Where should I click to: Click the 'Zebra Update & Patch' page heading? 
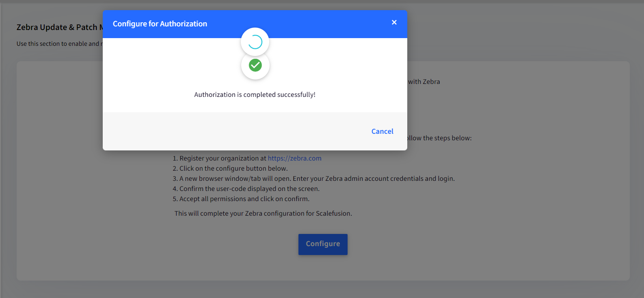click(x=60, y=27)
